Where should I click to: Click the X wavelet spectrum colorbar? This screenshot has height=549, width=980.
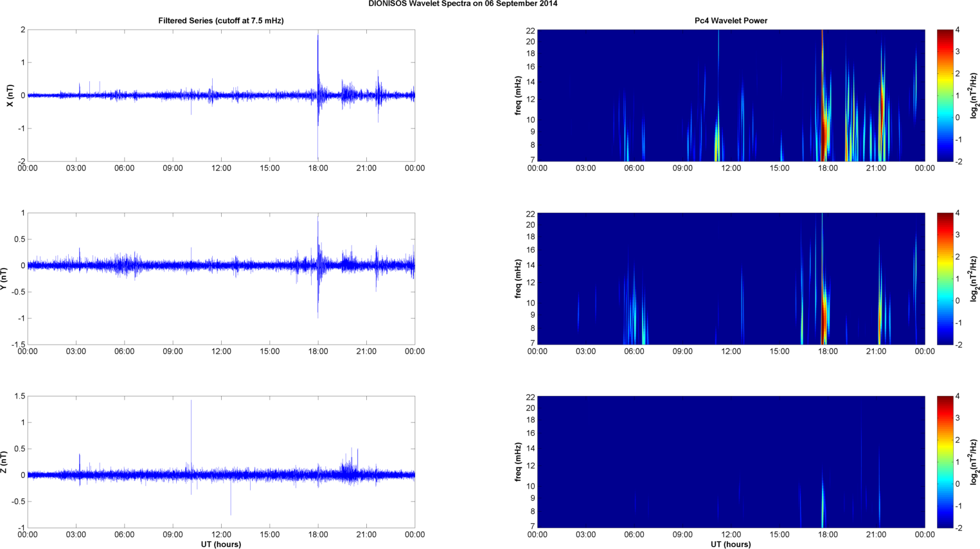(x=945, y=95)
